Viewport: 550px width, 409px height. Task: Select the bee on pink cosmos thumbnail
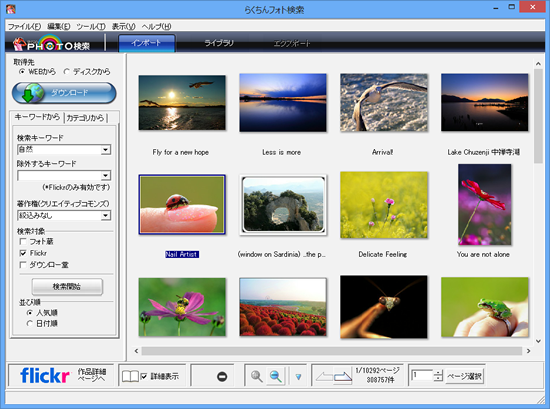[182, 307]
